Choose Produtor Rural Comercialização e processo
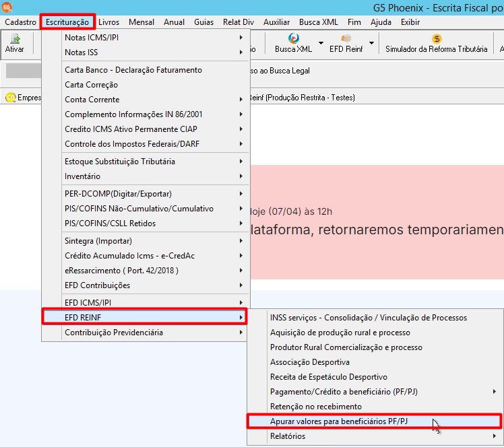This screenshot has height=447, width=504. click(x=375, y=347)
